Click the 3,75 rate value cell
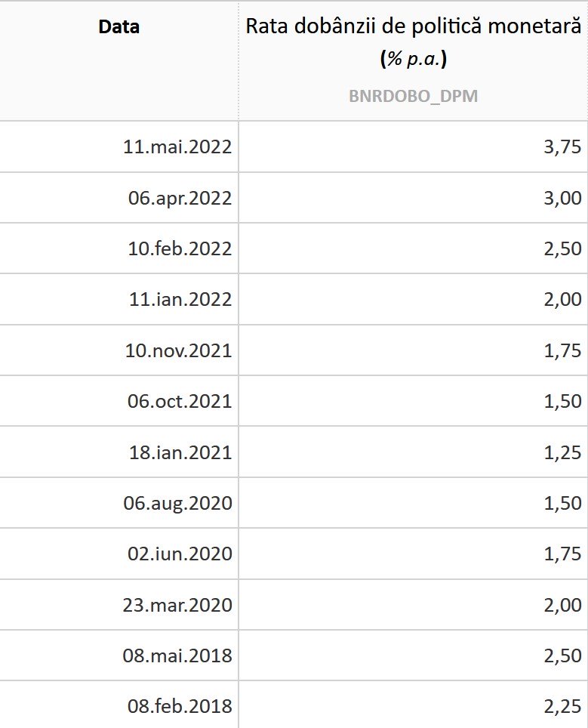This screenshot has width=588, height=728. coord(562,147)
